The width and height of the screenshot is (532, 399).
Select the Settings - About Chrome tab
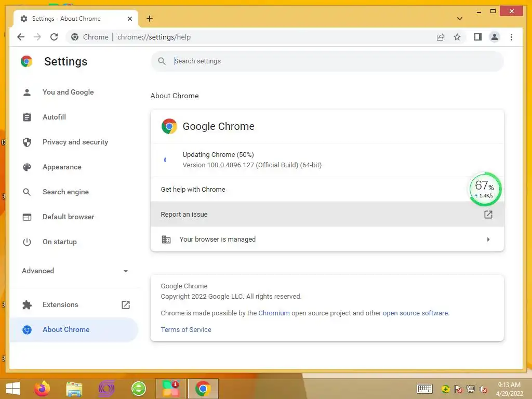(x=76, y=19)
